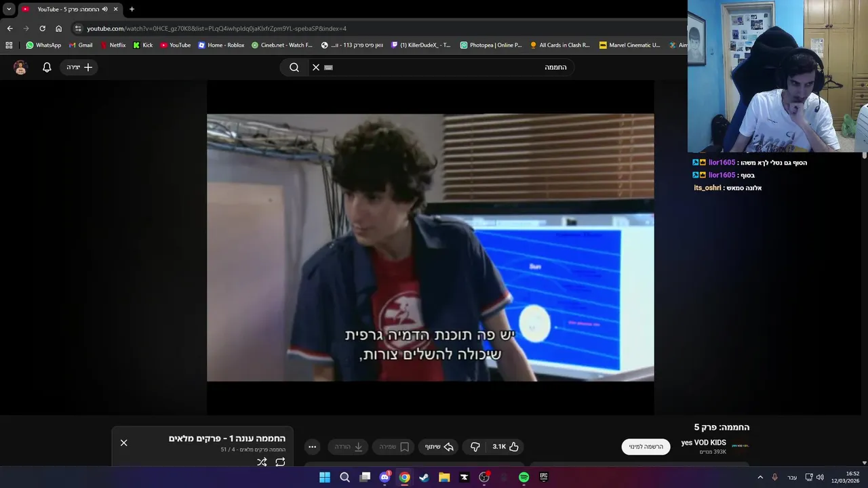This screenshot has width=868, height=488.
Task: Click the יצירה create button
Action: (79, 67)
